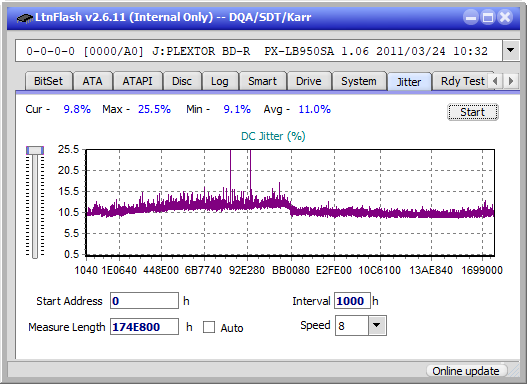
Task: Maximize the LtnFlash window
Action: click(x=488, y=17)
